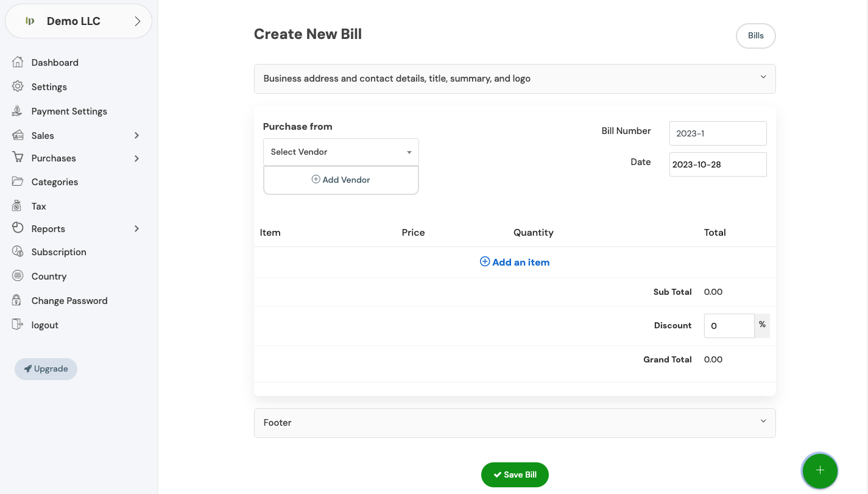The image size is (868, 494).
Task: Click the Settings gear icon
Action: click(18, 86)
